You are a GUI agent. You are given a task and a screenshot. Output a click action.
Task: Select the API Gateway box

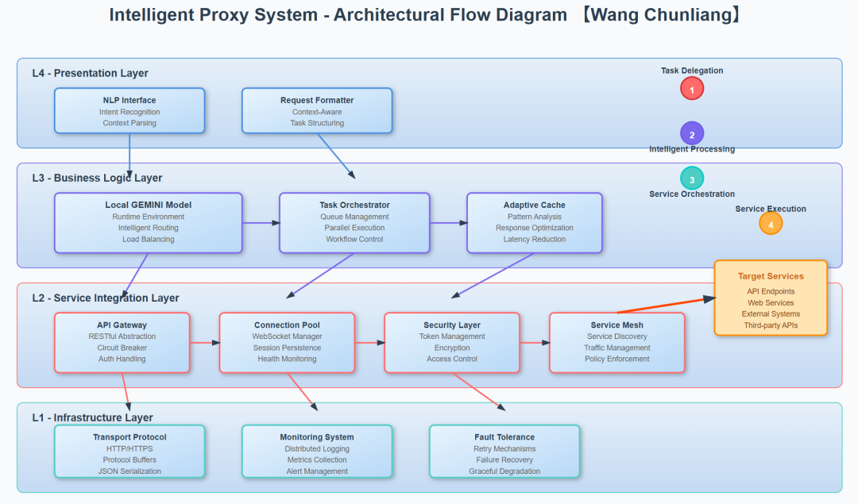pos(122,342)
